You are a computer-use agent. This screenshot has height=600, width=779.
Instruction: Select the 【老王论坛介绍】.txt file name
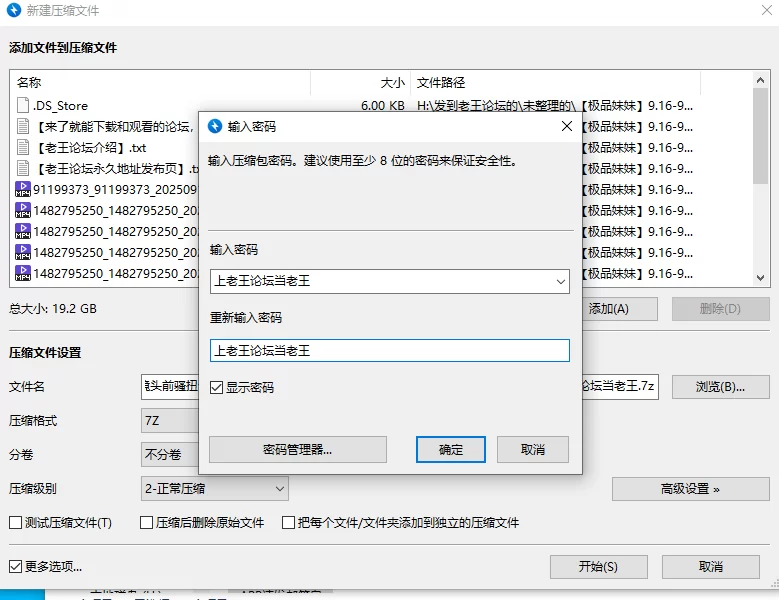[92, 148]
